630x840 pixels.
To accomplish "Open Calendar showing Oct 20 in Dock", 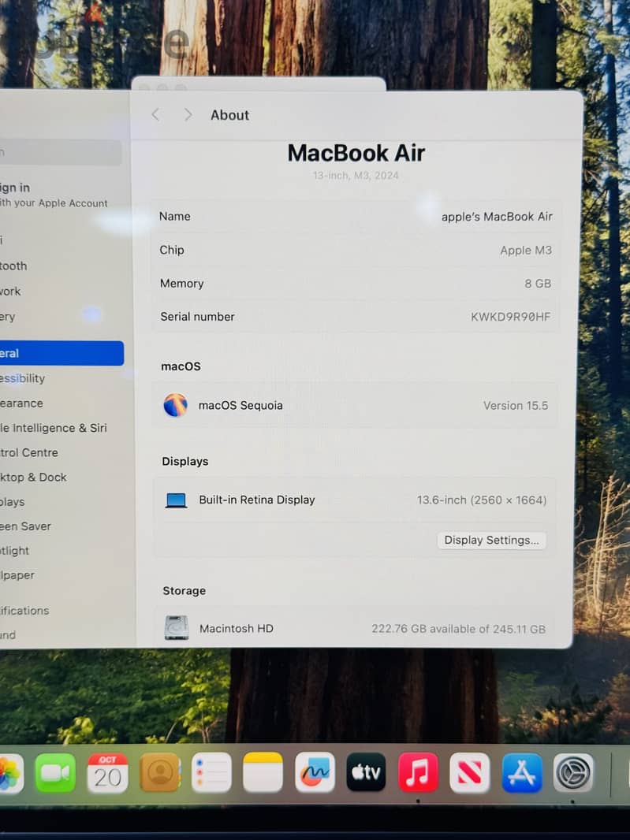I will click(x=107, y=772).
